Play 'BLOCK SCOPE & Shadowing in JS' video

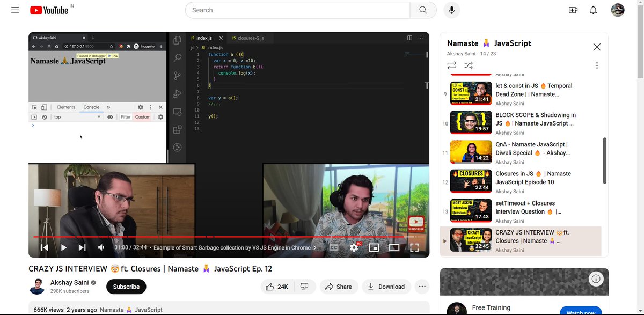pos(521,123)
